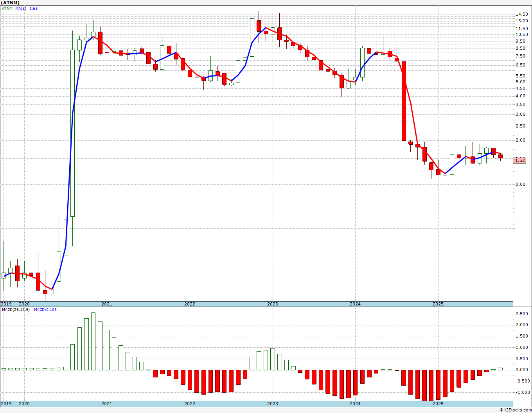Click the 2021 marker on price timeline

point(107,304)
